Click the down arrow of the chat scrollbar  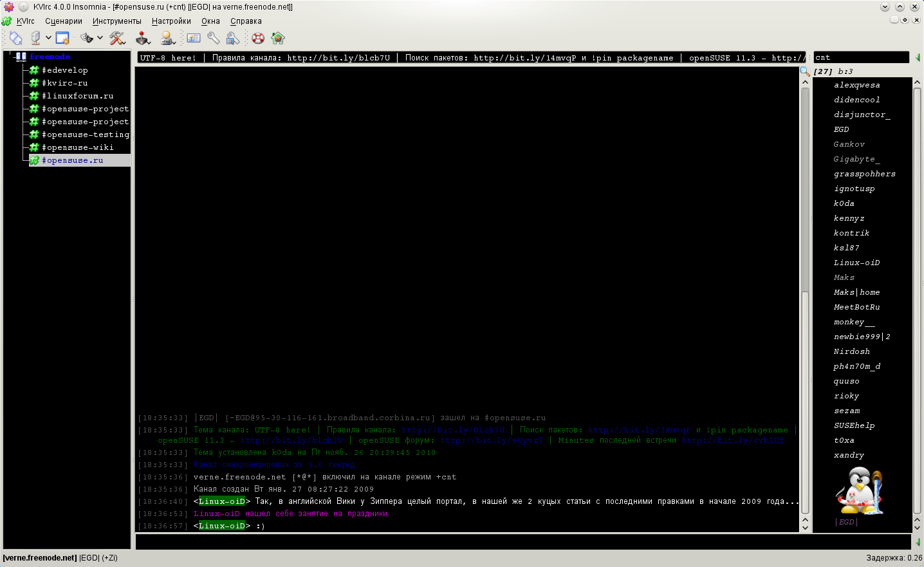point(805,528)
